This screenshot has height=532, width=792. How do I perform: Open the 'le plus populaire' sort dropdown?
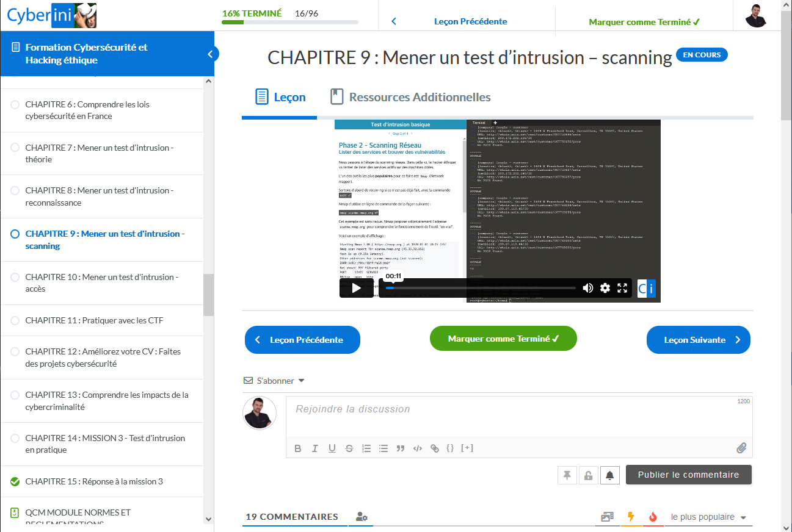(708, 517)
